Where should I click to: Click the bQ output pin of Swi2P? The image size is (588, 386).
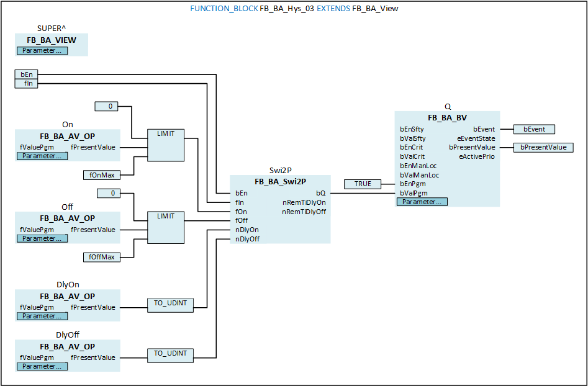pyautogui.click(x=320, y=194)
